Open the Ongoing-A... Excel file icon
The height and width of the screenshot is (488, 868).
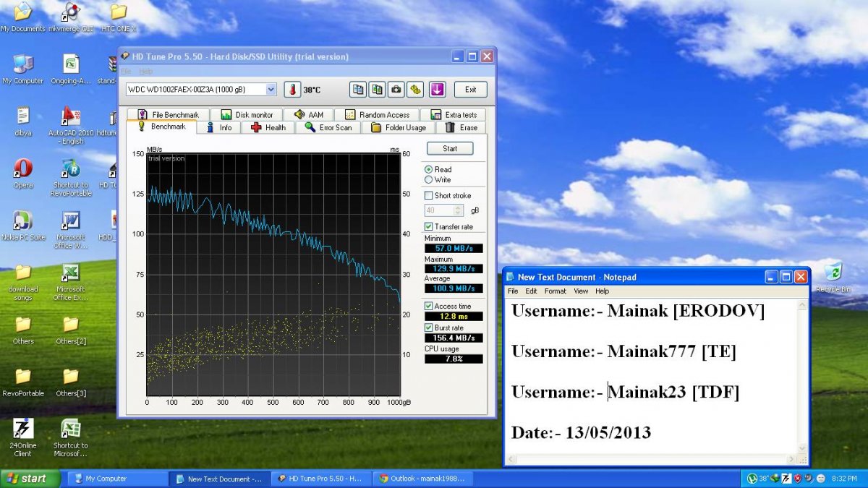pyautogui.click(x=70, y=69)
